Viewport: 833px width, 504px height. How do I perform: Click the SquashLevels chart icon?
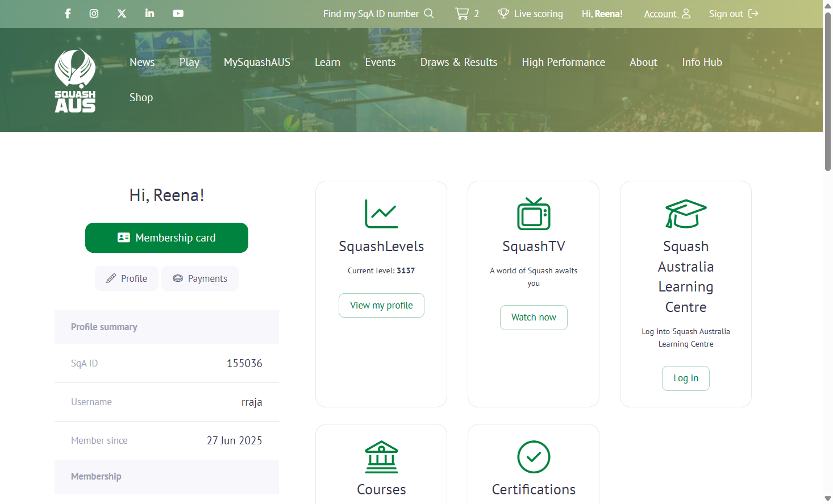click(x=381, y=214)
